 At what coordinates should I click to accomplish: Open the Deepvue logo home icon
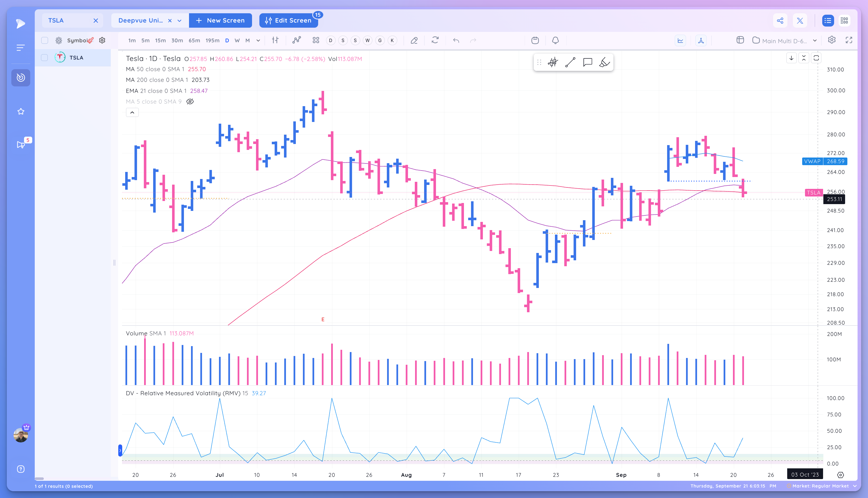tap(21, 23)
